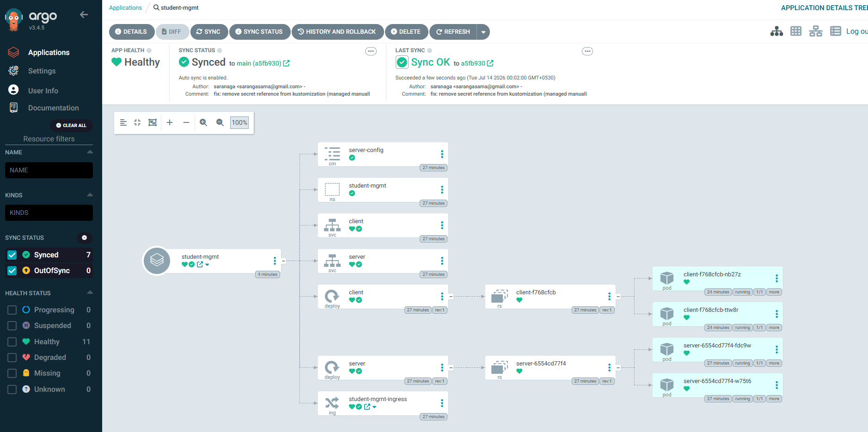Click the 100% zoom level indicator

[x=239, y=122]
